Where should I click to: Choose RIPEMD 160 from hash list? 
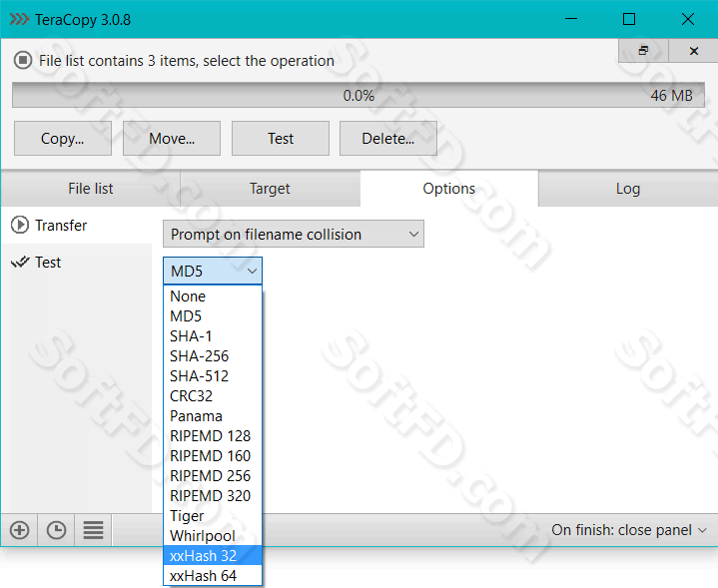click(213, 455)
